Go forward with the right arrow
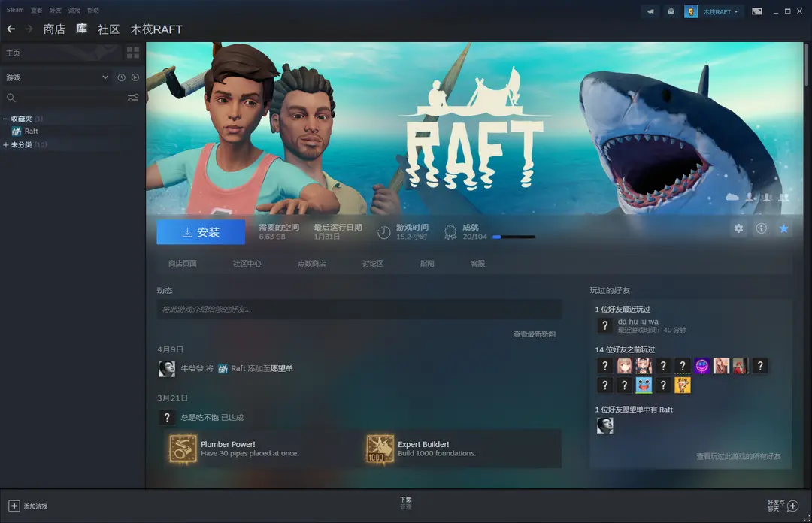Image resolution: width=812 pixels, height=523 pixels. pos(29,29)
